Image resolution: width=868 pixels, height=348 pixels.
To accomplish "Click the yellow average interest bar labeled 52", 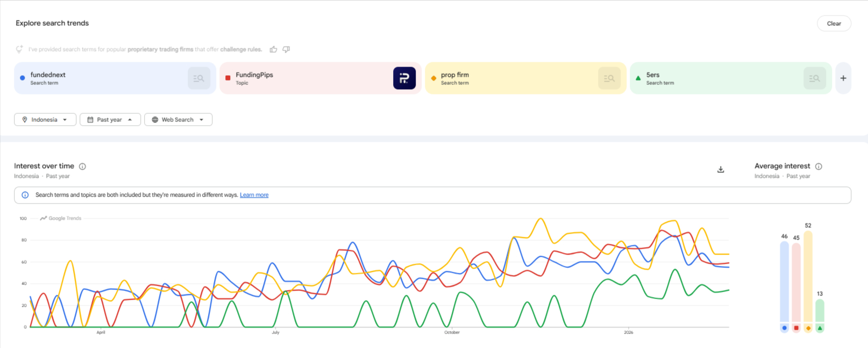I will [808, 277].
